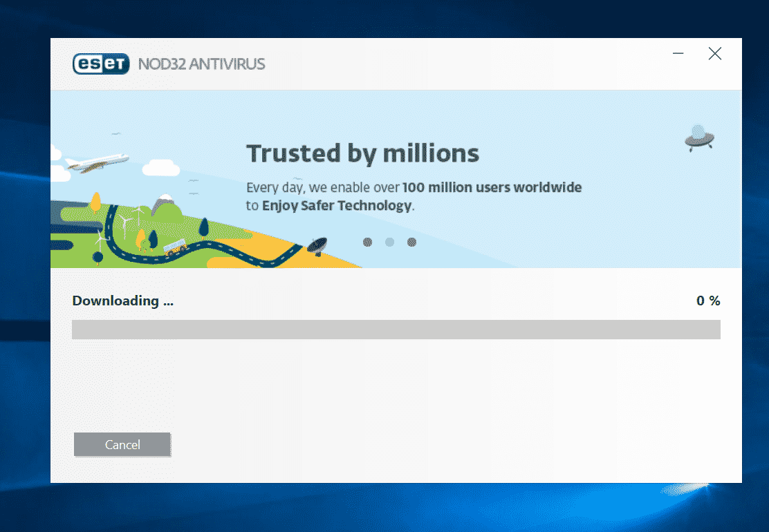Click the snow-capped mountain in the banner
This screenshot has width=769, height=532.
[164, 202]
